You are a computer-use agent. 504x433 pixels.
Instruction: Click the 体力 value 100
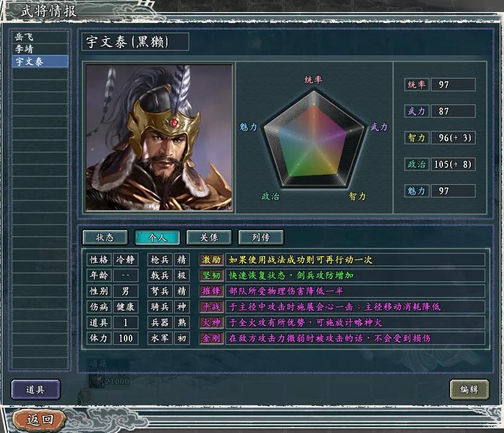point(125,338)
